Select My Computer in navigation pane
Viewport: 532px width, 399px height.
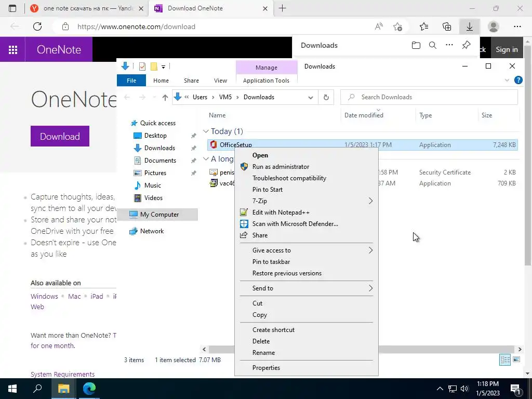(x=157, y=215)
